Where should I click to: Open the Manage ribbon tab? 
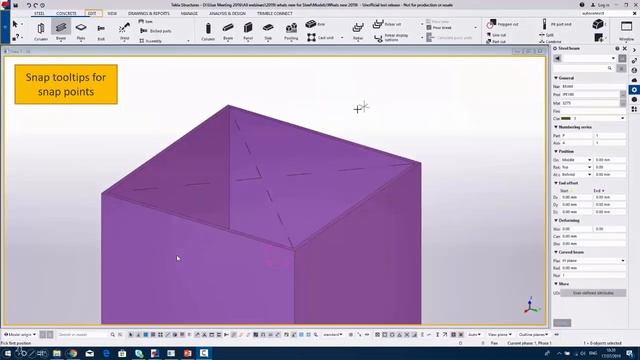pos(189,13)
